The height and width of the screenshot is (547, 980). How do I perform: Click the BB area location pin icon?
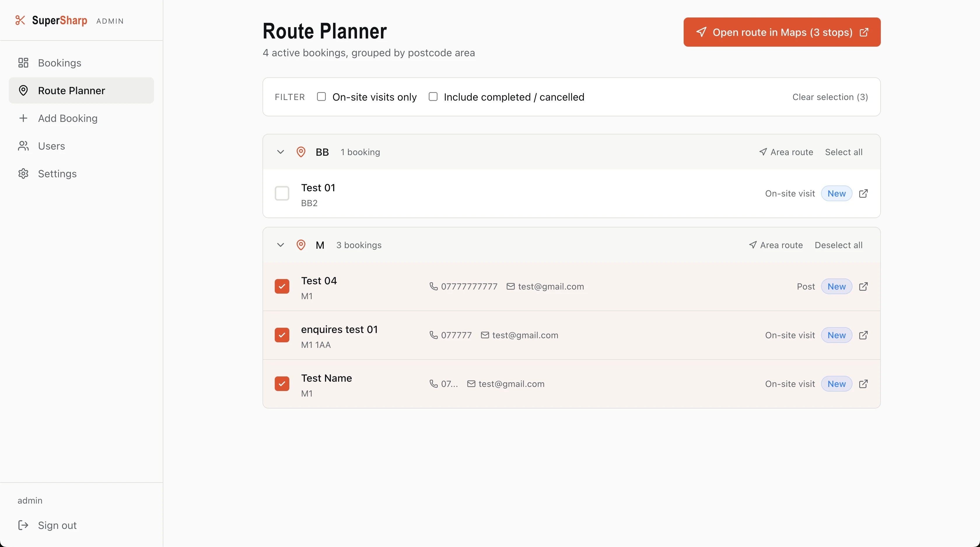click(x=301, y=152)
